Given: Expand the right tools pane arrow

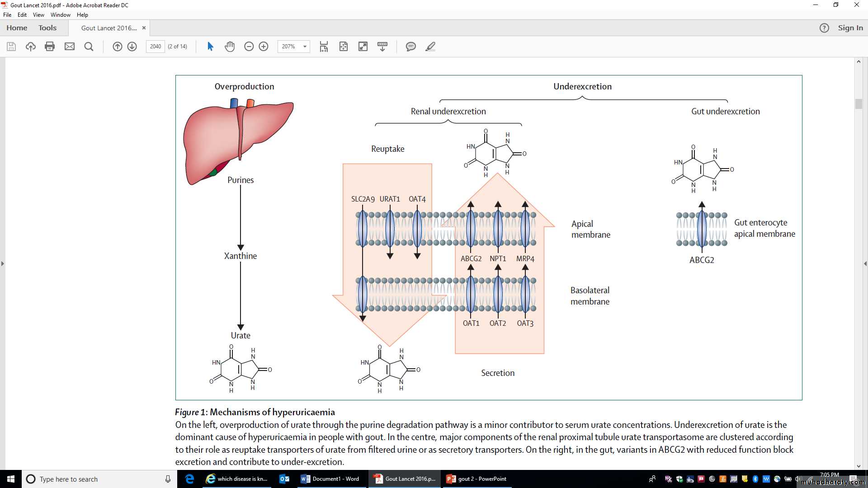Looking at the screenshot, I should tap(865, 263).
